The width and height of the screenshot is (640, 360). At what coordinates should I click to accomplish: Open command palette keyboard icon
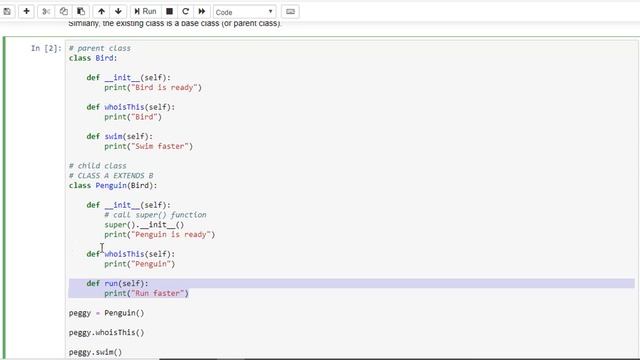click(290, 11)
